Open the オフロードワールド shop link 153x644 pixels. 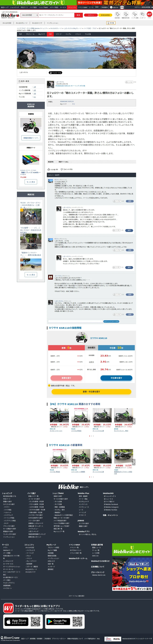[56, 431]
